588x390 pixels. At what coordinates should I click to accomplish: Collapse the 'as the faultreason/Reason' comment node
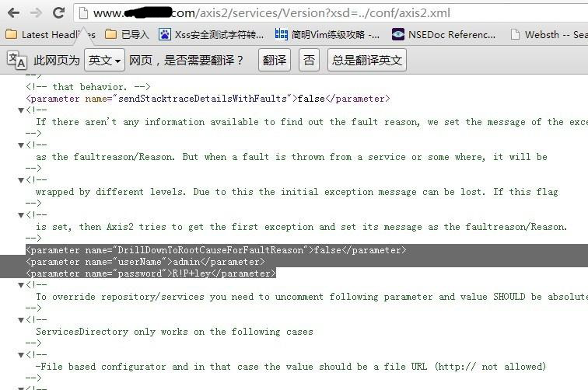coord(21,145)
